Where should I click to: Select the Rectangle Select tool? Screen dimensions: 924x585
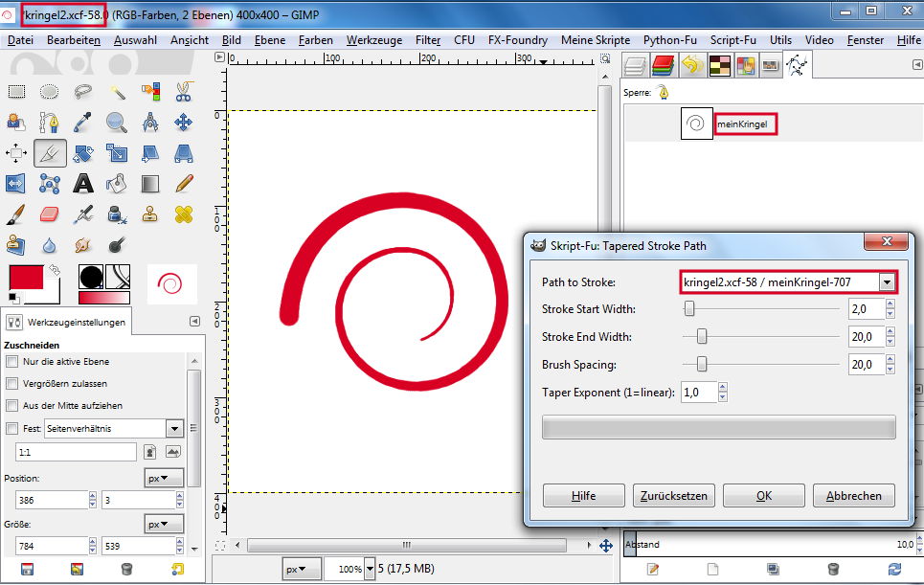pyautogui.click(x=16, y=92)
